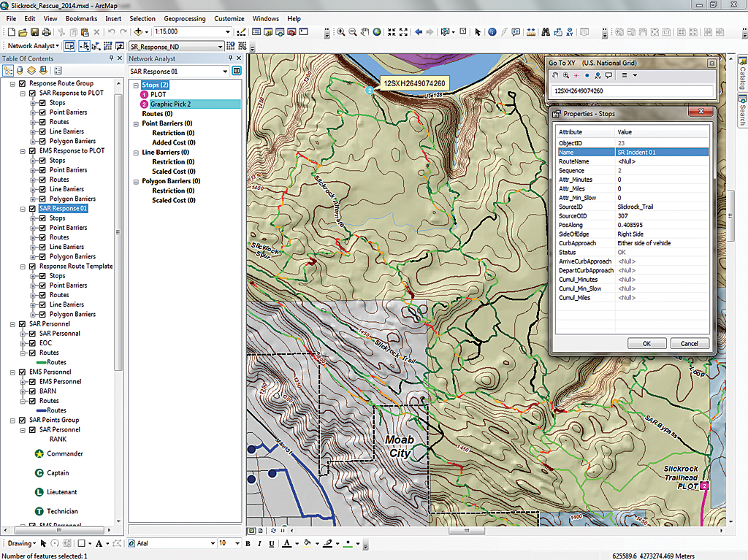The width and height of the screenshot is (748, 560).
Task: Collapse the Stops (2) group
Action: coord(135,85)
